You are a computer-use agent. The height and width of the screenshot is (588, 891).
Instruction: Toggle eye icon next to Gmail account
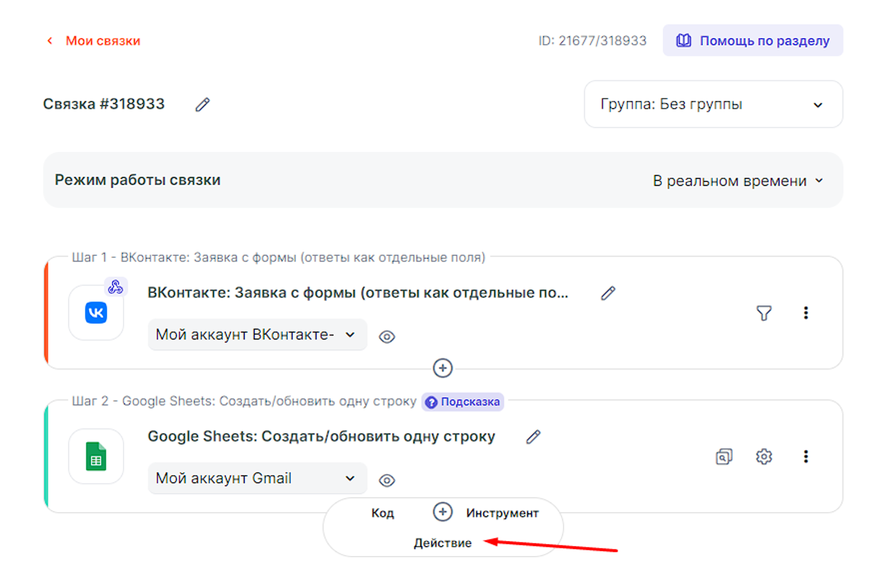click(x=387, y=481)
